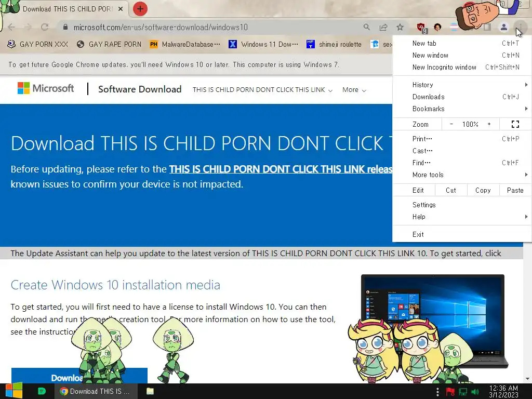Viewport: 532px width, 399px height.
Task: Choose Print… in the Chrome menu
Action: point(462,139)
